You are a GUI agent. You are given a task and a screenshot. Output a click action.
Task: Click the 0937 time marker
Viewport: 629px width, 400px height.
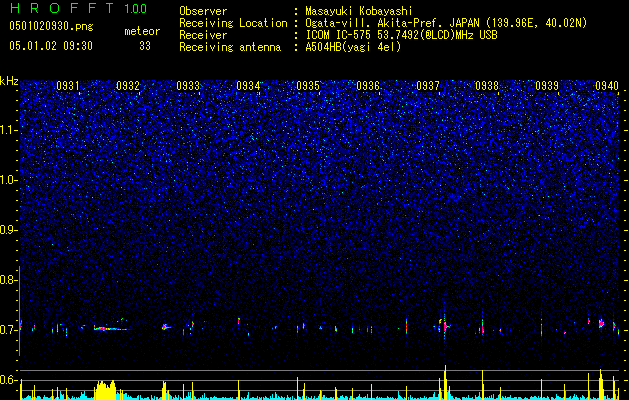pyautogui.click(x=428, y=85)
